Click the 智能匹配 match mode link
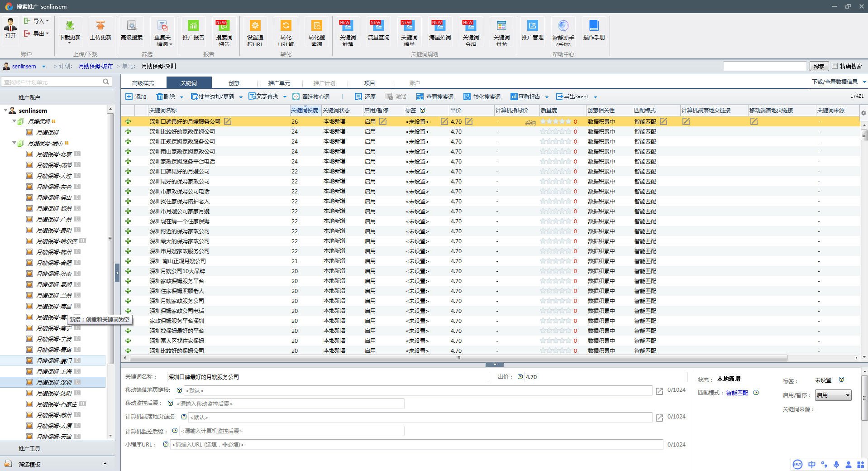The image size is (868, 471). click(737, 393)
